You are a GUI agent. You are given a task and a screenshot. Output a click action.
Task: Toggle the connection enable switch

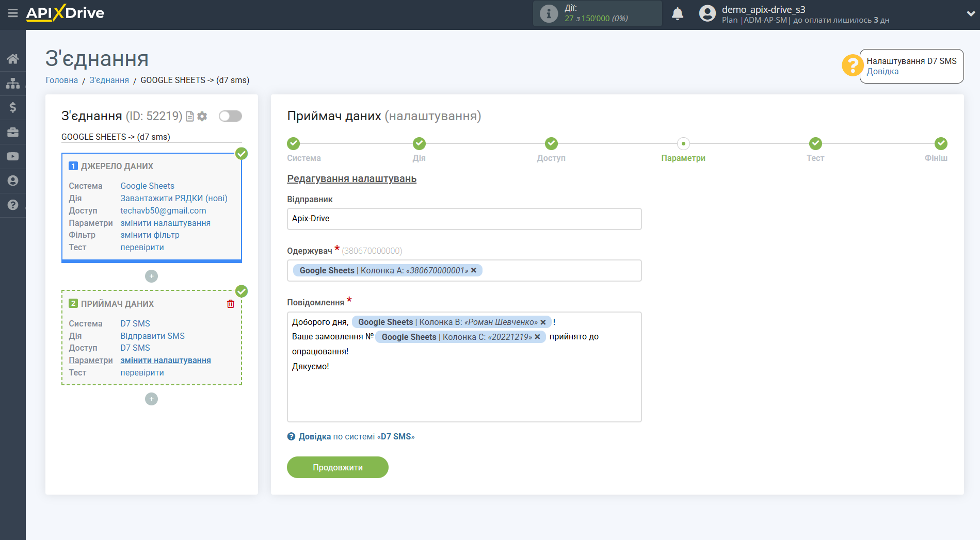pos(230,116)
